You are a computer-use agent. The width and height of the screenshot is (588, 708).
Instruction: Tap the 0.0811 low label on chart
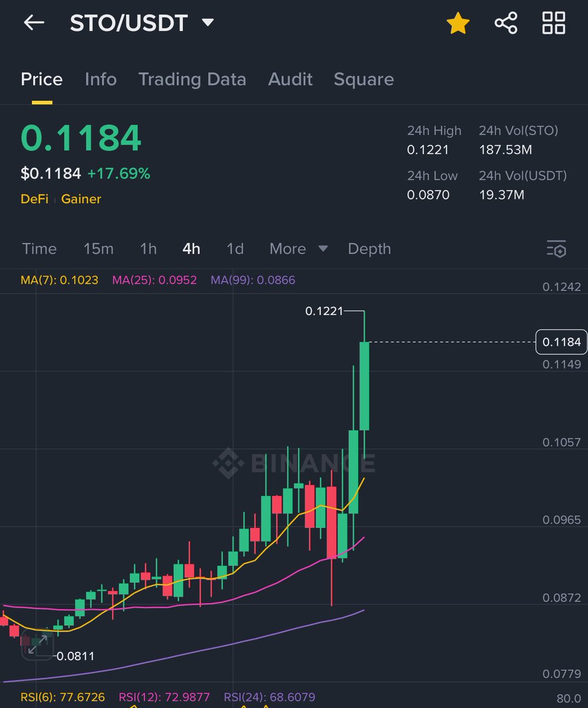[x=74, y=655]
